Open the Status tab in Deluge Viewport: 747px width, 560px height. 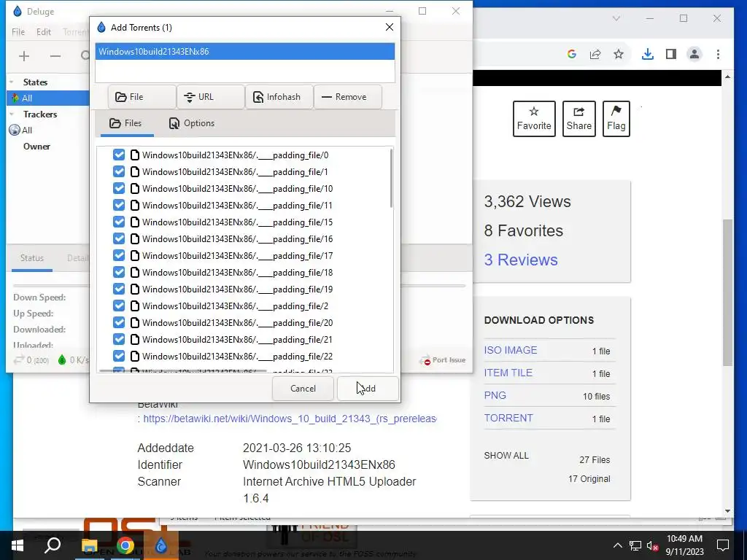pos(32,257)
